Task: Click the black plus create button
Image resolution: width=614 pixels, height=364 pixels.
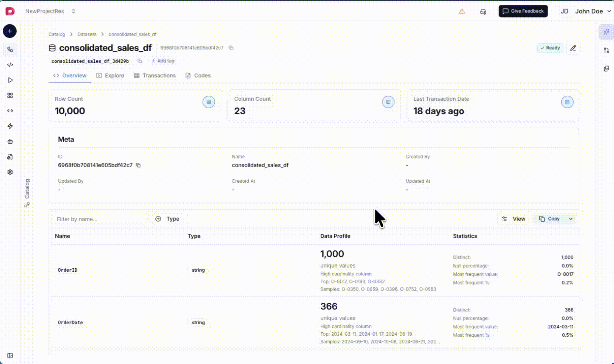Action: [x=10, y=31]
